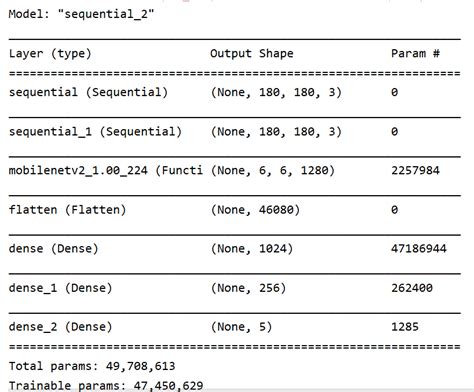
Task: Select the mobilenetv2_1.00_224 layer name
Action: [106, 171]
